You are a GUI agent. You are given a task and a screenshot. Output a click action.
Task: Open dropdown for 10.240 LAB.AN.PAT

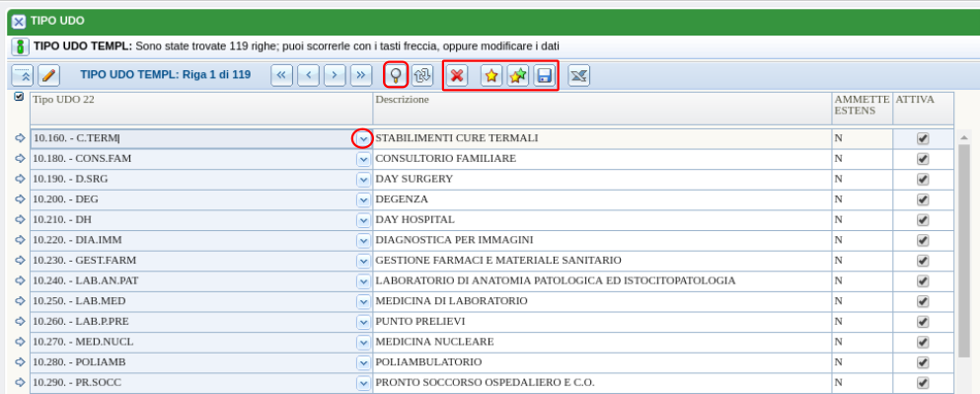363,281
